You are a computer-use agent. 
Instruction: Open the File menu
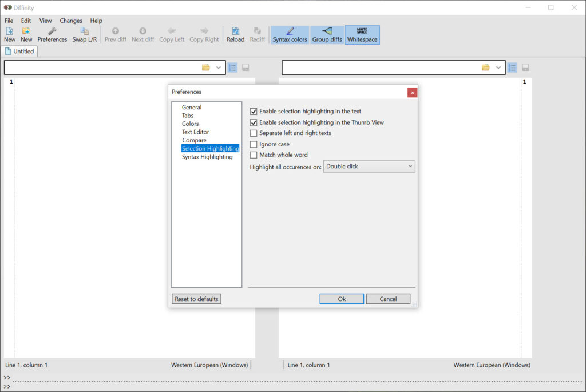[x=9, y=21]
